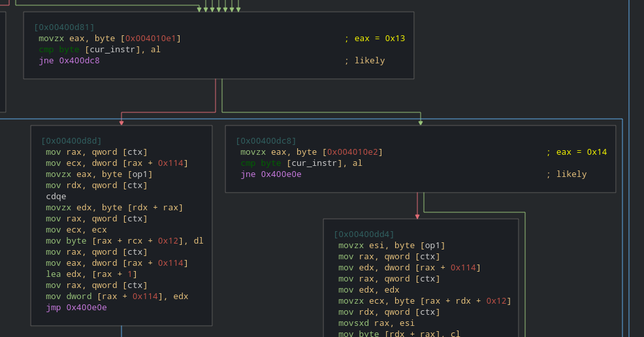Click the mov byte [rax + rcx + 0x12], dl line
Image resolution: width=644 pixels, height=337 pixels.
(124, 241)
